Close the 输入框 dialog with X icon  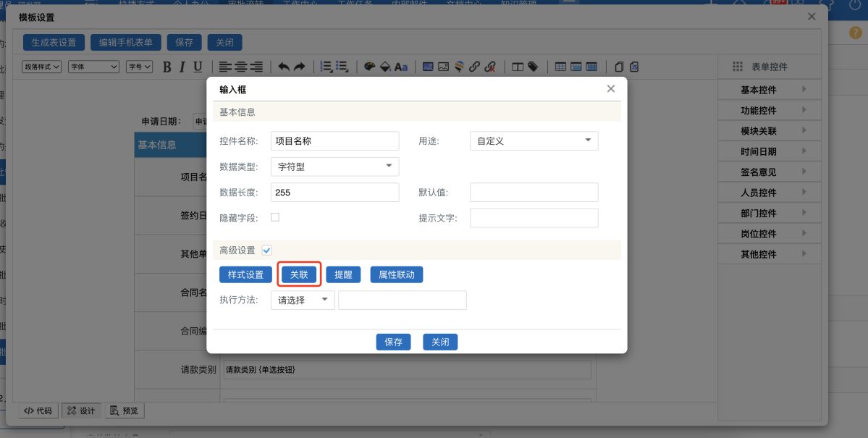[610, 89]
